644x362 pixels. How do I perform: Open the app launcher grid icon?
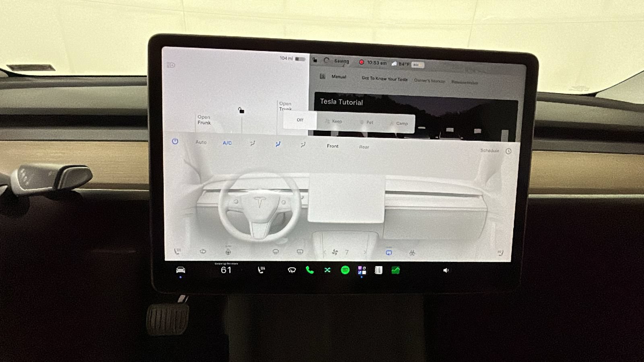[362, 270]
